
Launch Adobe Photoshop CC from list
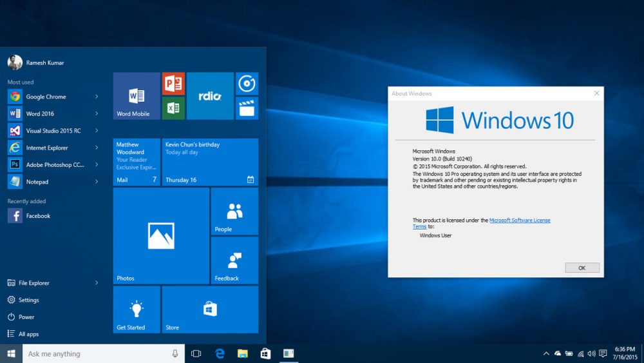pos(53,164)
